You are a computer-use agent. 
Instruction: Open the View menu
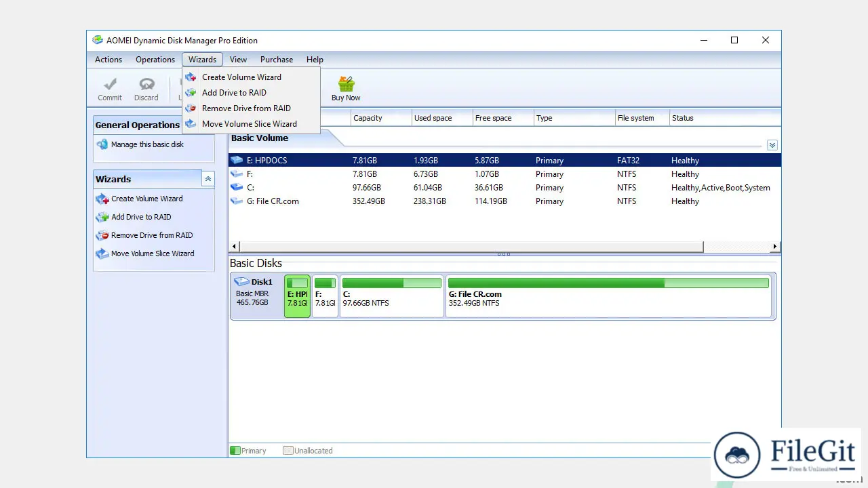(238, 60)
